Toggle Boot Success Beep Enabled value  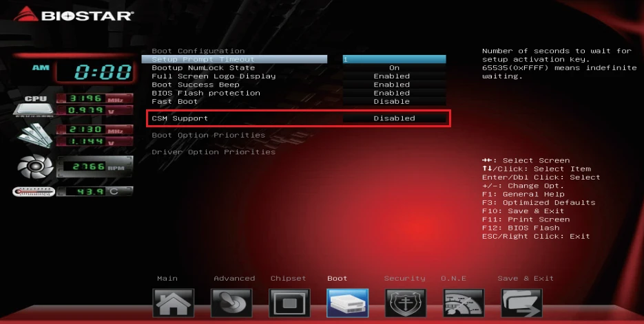pyautogui.click(x=391, y=85)
